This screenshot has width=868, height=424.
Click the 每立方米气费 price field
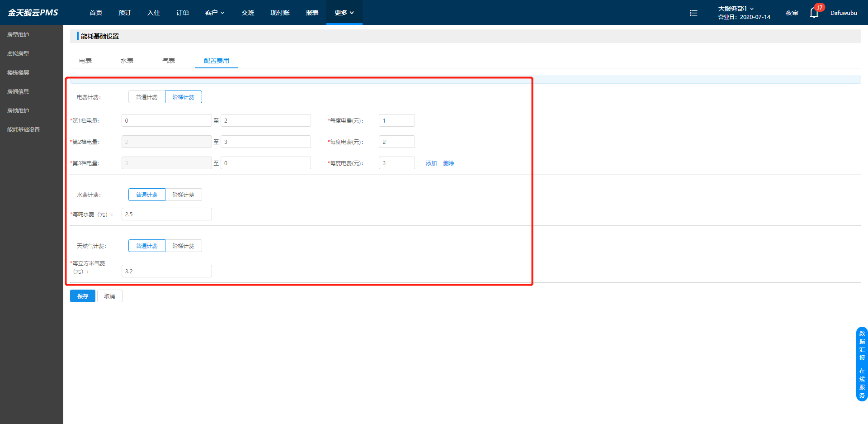pyautogui.click(x=167, y=271)
